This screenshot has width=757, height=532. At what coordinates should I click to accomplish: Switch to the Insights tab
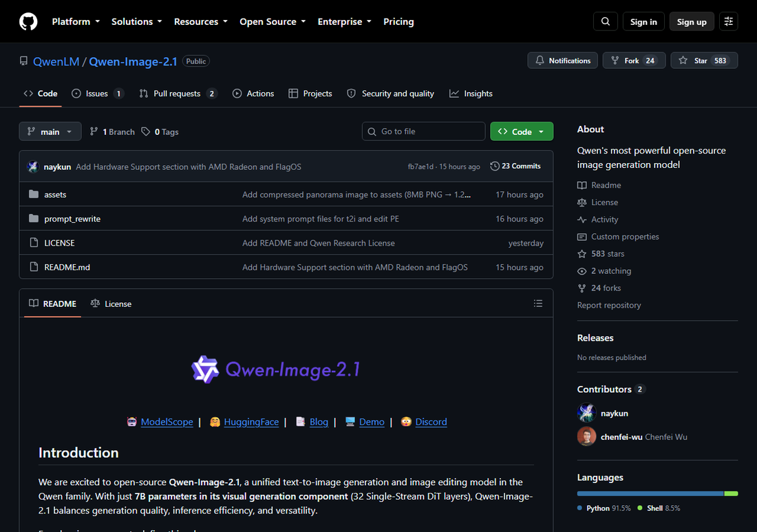(471, 94)
